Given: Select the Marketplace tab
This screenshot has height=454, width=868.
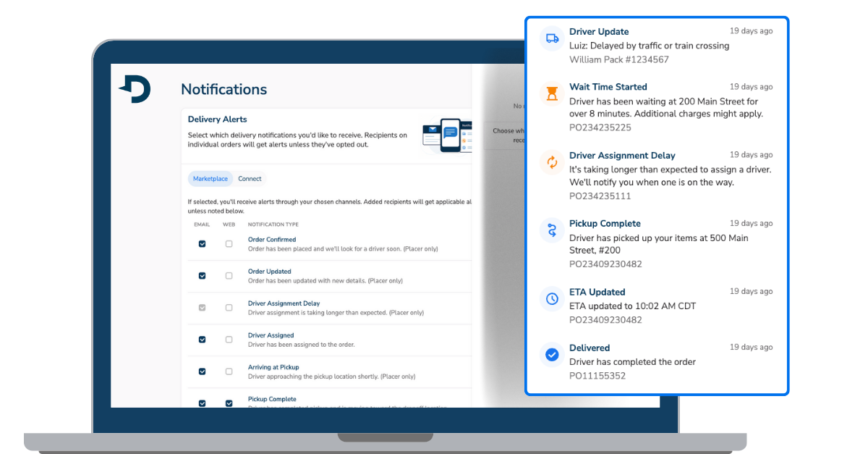Looking at the screenshot, I should click(x=210, y=178).
